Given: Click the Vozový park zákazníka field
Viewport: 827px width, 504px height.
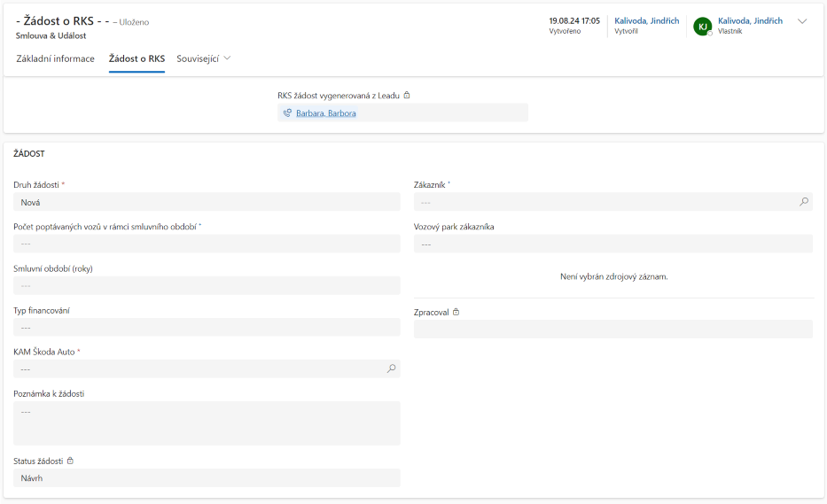Looking at the screenshot, I should pyautogui.click(x=612, y=244).
